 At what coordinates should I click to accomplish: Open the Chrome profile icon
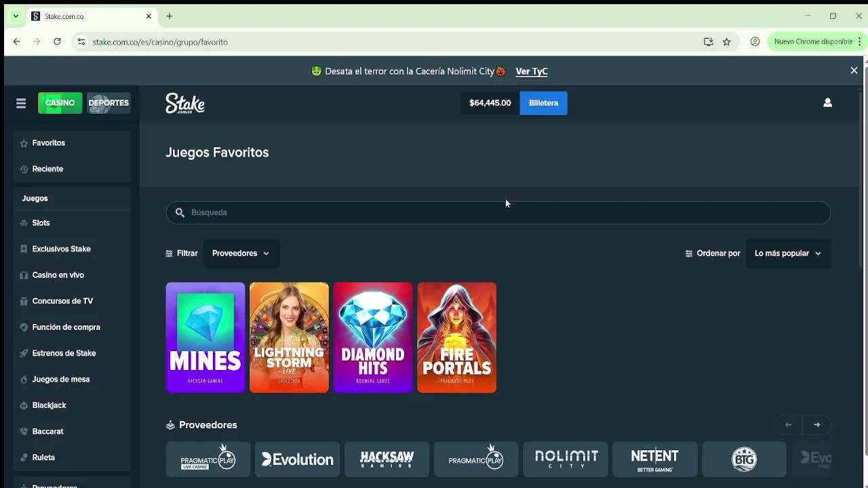point(755,42)
